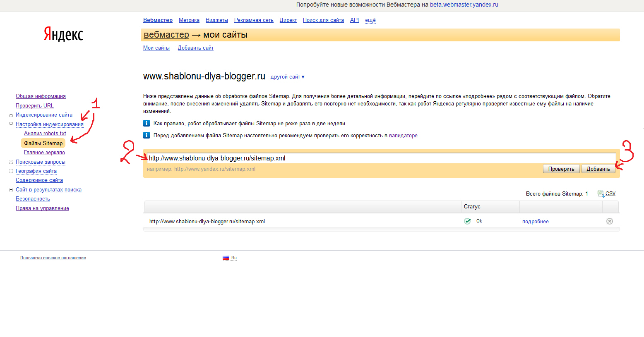This screenshot has height=337, width=644.
Task: Open the Поисковые запросы sidebar link
Action: click(x=41, y=162)
